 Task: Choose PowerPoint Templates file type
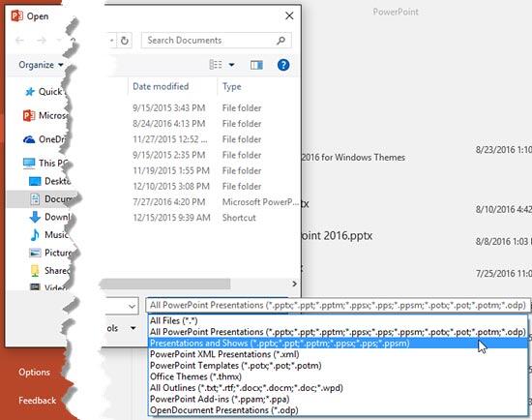(338, 366)
